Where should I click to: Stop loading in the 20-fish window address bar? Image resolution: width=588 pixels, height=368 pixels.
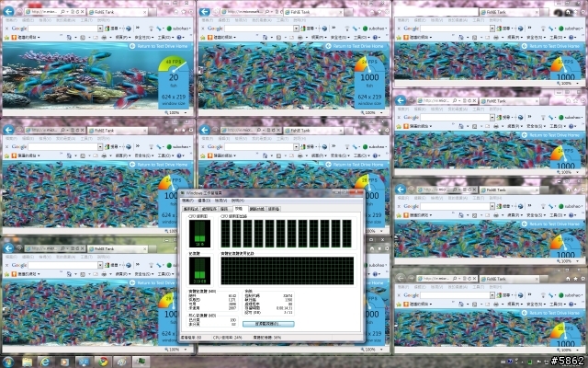(83, 12)
